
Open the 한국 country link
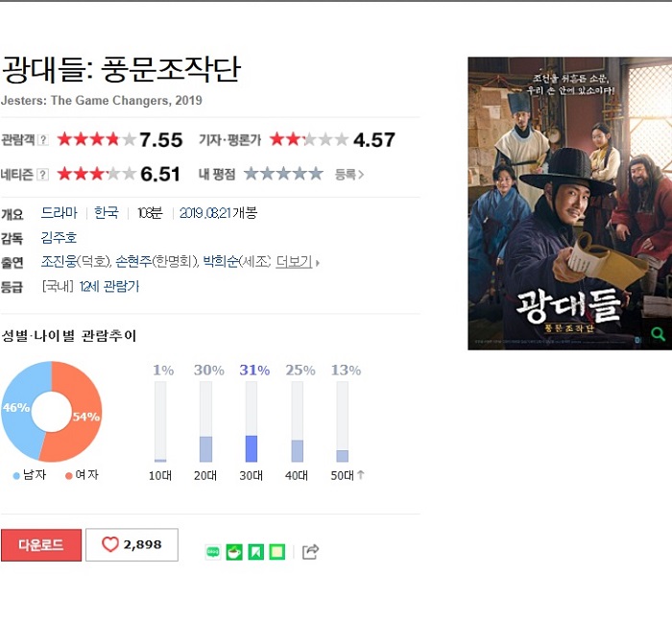[x=107, y=212]
